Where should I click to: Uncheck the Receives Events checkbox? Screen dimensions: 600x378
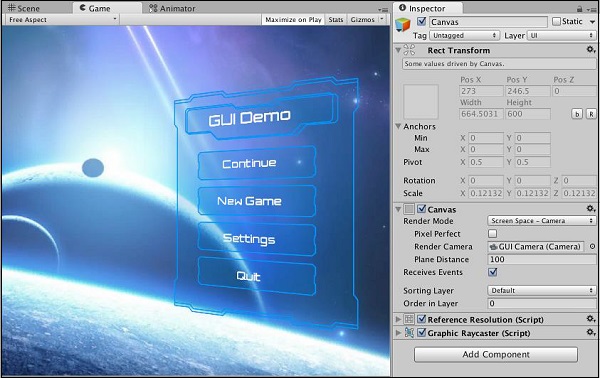click(492, 272)
